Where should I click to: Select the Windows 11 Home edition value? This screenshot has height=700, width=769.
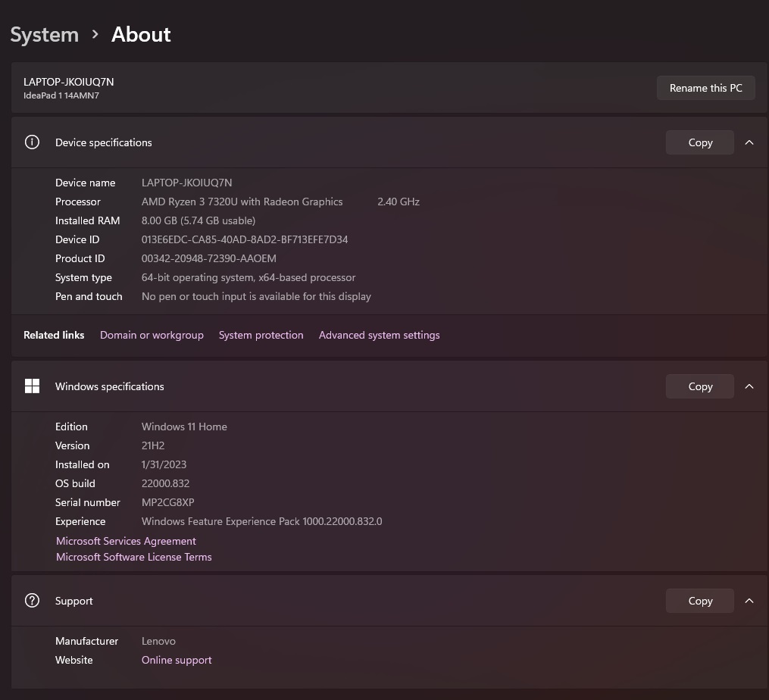(184, 427)
